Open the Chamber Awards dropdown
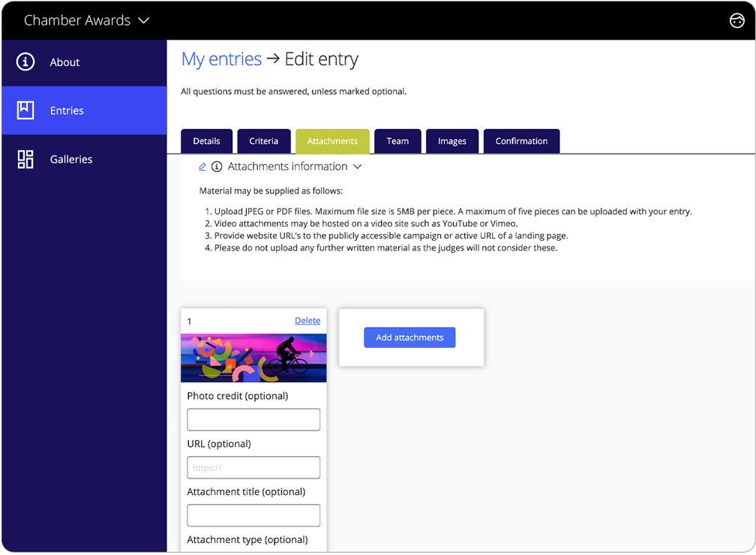Screen dimensions: 756x555 pyautogui.click(x=87, y=21)
